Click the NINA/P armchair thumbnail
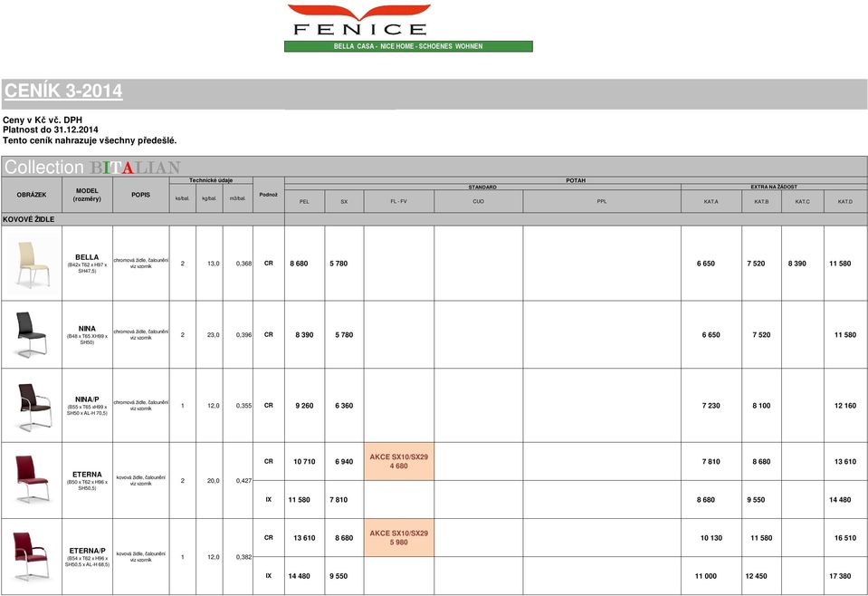 point(33,406)
